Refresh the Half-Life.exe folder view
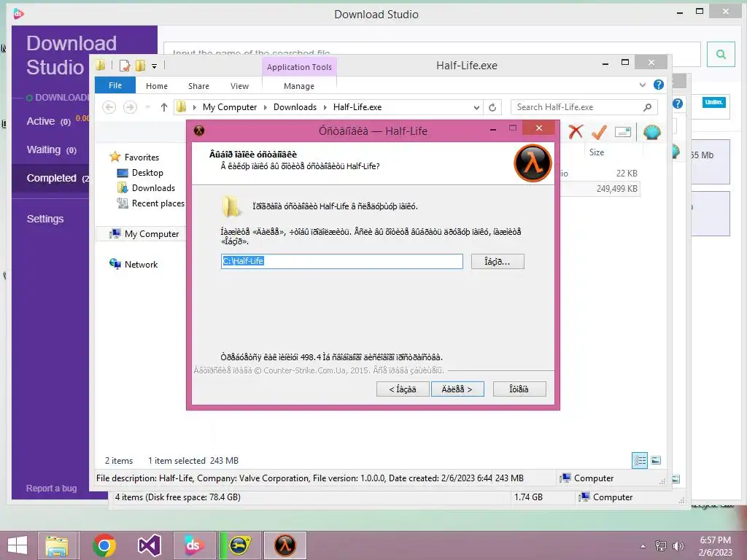Screen dimensions: 747x560 [x=492, y=108]
